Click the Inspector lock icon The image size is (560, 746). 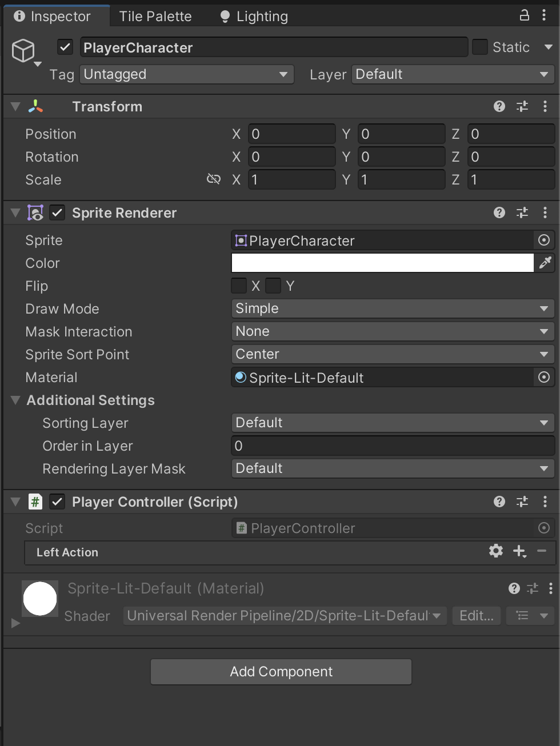(x=524, y=15)
